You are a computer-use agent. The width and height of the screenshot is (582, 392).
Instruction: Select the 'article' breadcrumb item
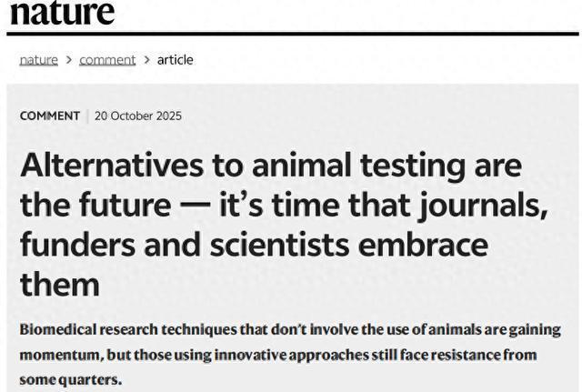pyautogui.click(x=176, y=60)
